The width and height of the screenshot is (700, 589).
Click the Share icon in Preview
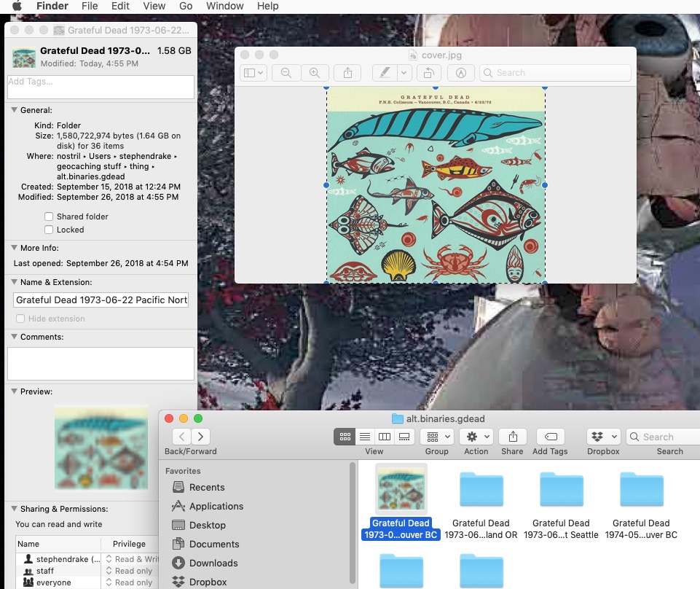(x=347, y=73)
